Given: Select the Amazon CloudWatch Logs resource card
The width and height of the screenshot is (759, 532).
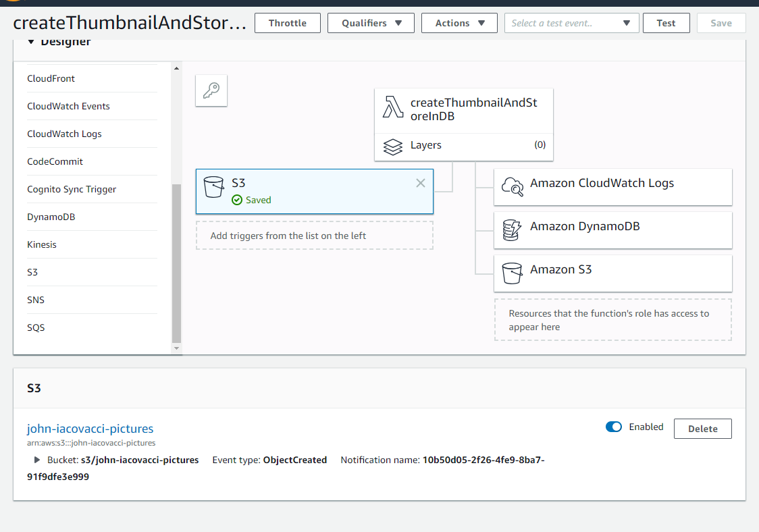Looking at the screenshot, I should pos(613,187).
